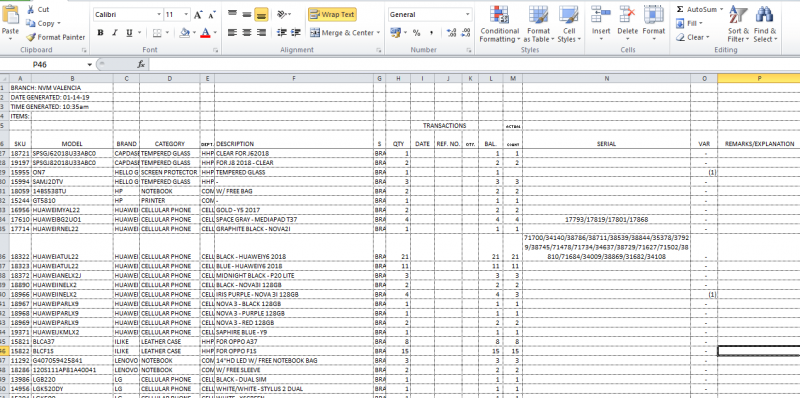The width and height of the screenshot is (800, 398).
Task: Open Cell Styles gallery
Action: [568, 24]
